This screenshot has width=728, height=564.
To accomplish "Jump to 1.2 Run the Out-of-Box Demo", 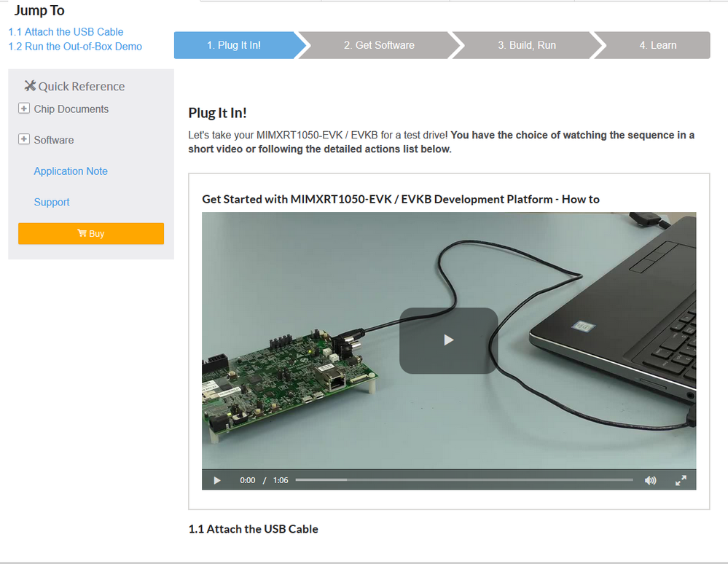I will pyautogui.click(x=75, y=47).
